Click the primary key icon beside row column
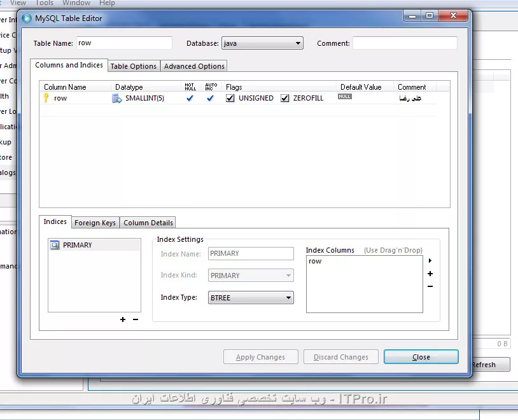518x420 pixels. [46, 98]
